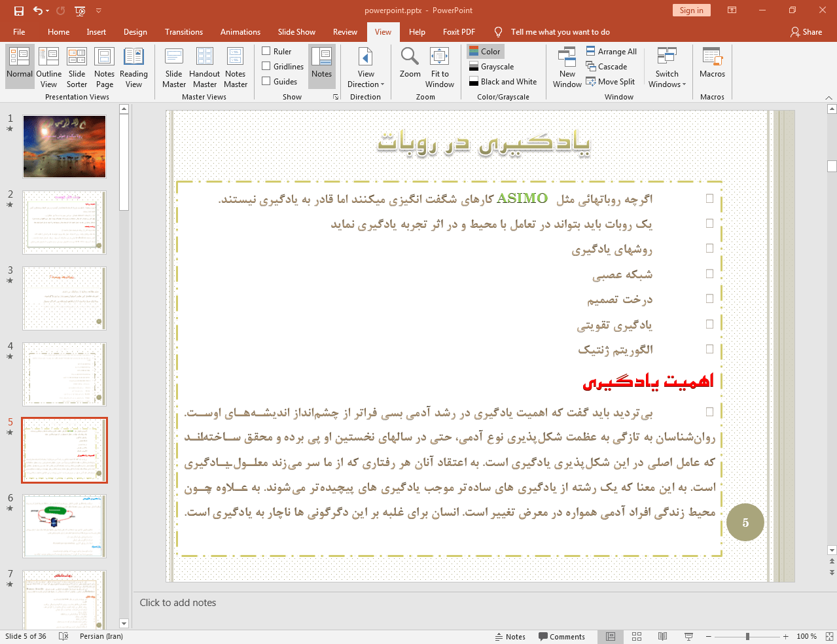This screenshot has width=837, height=644.
Task: Open Outline View
Action: pyautogui.click(x=49, y=67)
